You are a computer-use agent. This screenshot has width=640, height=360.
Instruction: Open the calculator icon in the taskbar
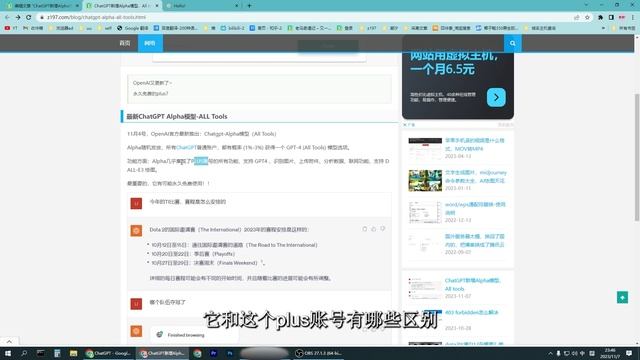[x=57, y=353]
